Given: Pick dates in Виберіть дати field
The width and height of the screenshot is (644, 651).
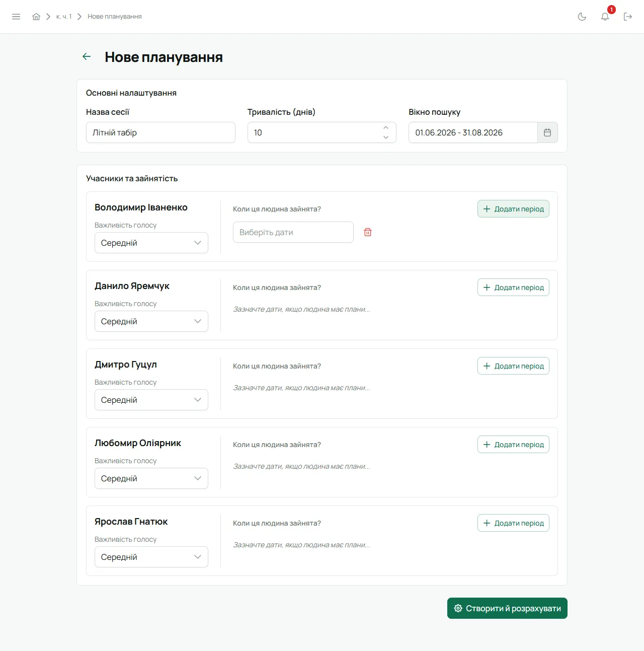Looking at the screenshot, I should click(x=293, y=232).
